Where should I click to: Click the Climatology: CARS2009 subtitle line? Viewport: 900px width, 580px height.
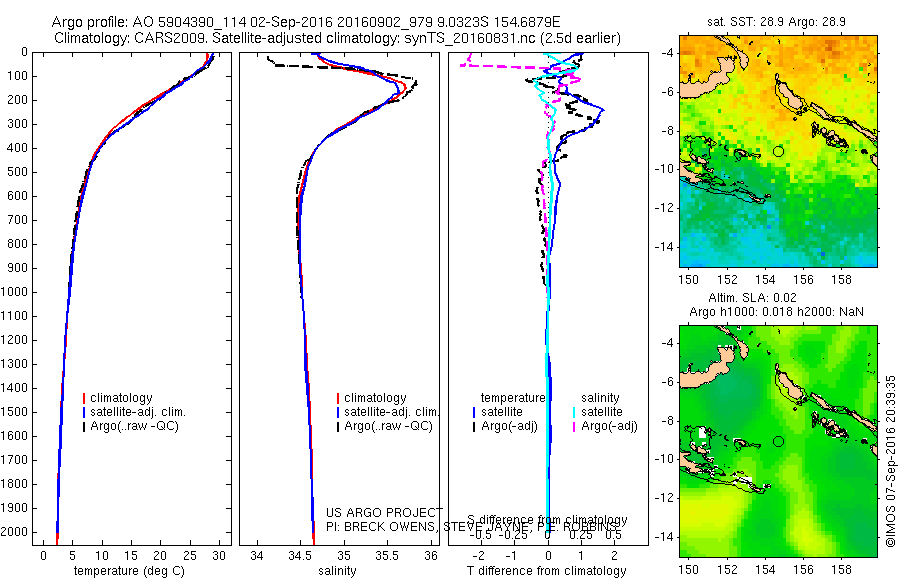click(x=338, y=38)
